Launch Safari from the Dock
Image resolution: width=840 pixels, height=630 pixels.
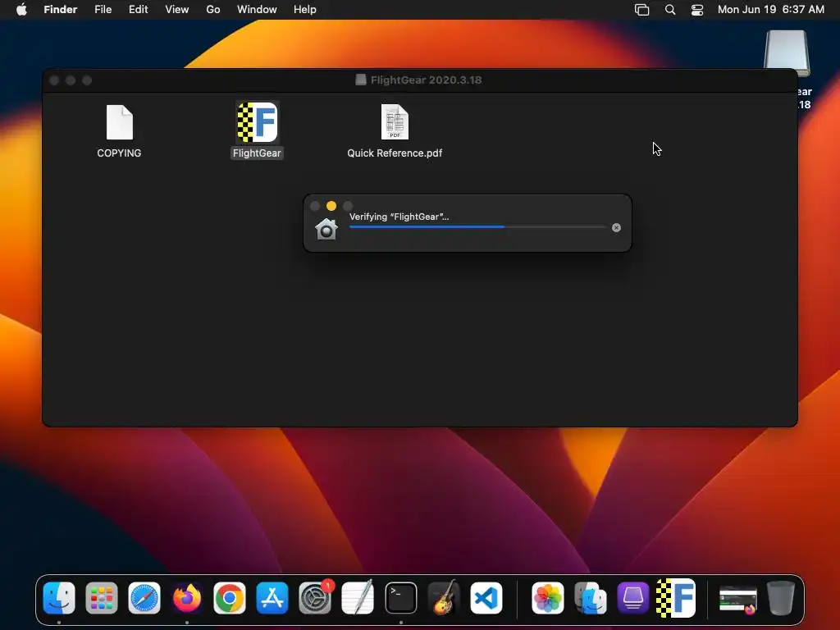(x=144, y=598)
